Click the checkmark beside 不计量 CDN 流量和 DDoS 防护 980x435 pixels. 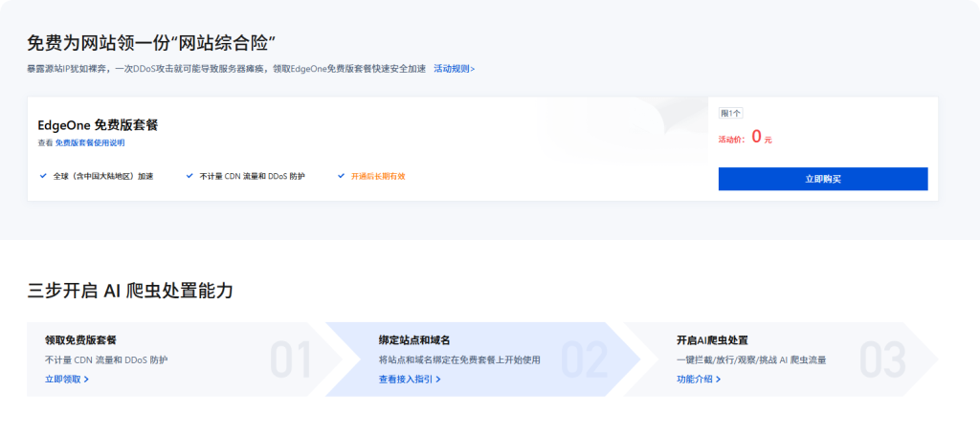189,176
